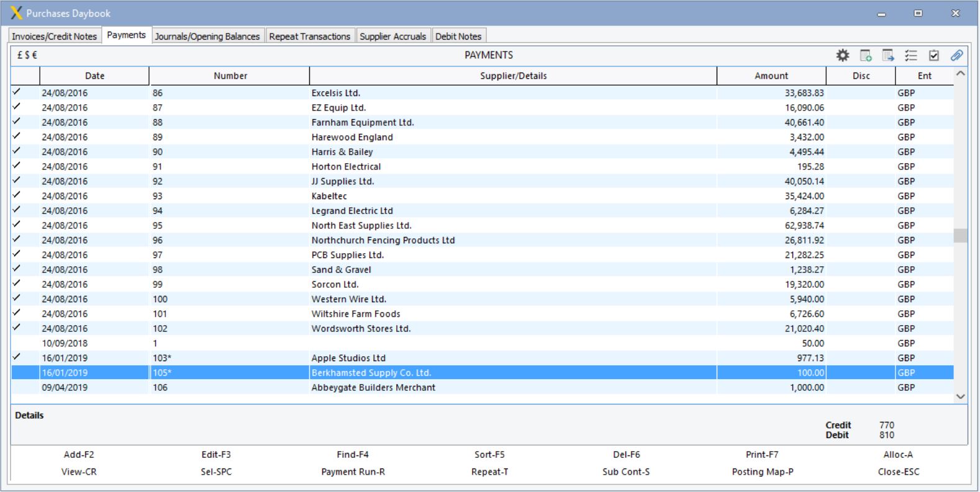Select the Wiltshire Farm Foods row

click(x=483, y=314)
